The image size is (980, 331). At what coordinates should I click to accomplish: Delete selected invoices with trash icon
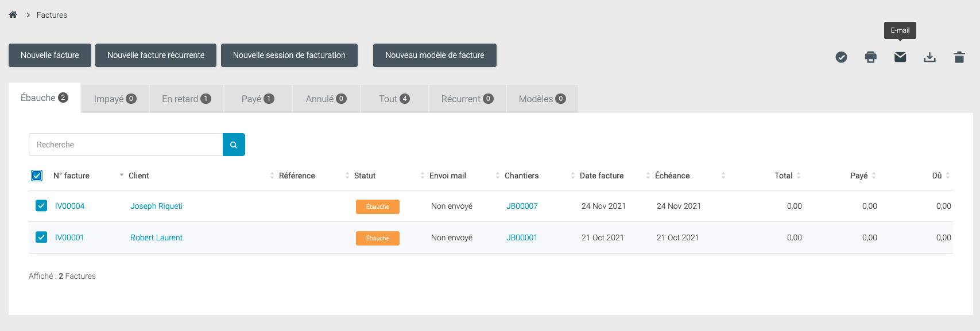959,57
